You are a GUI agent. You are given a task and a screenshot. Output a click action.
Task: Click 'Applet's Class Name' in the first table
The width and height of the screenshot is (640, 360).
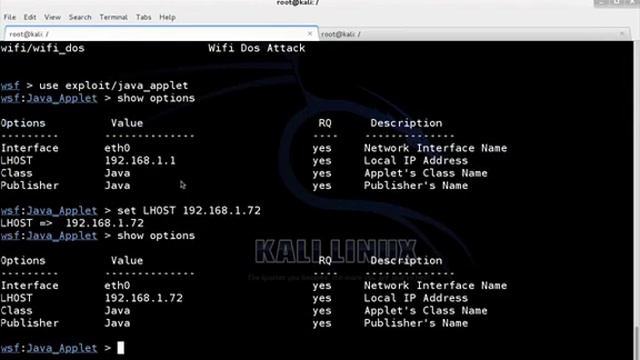pos(426,173)
